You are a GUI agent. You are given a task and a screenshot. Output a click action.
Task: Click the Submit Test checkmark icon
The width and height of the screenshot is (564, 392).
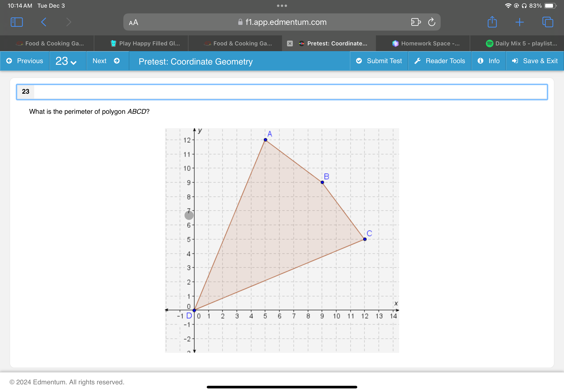pyautogui.click(x=359, y=61)
